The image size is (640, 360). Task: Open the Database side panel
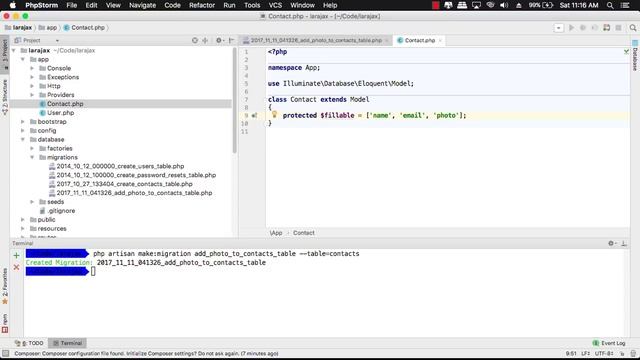tap(635, 56)
